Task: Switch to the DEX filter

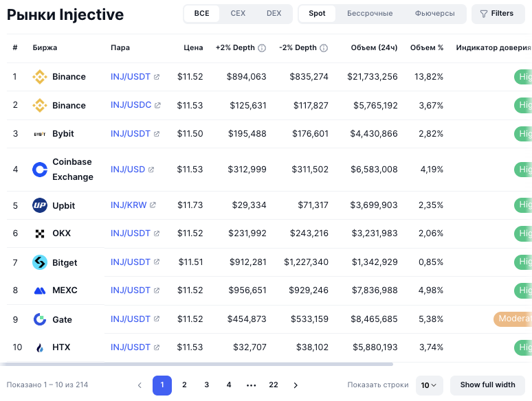Action: coord(274,14)
